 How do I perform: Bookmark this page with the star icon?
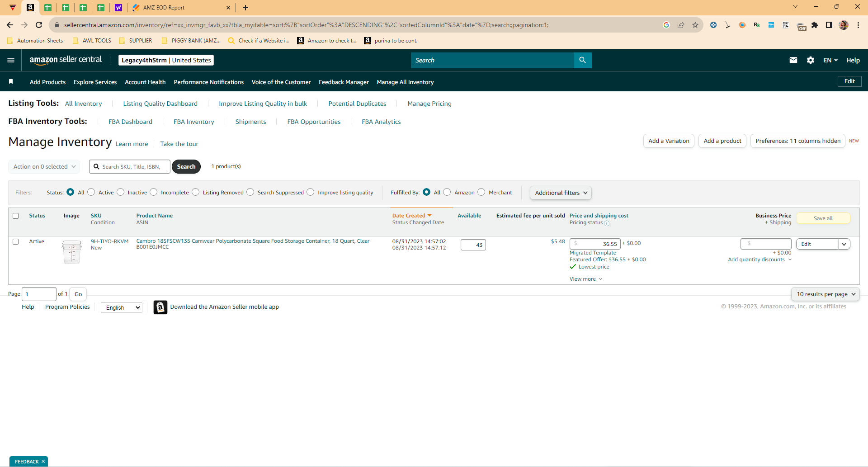click(x=695, y=25)
